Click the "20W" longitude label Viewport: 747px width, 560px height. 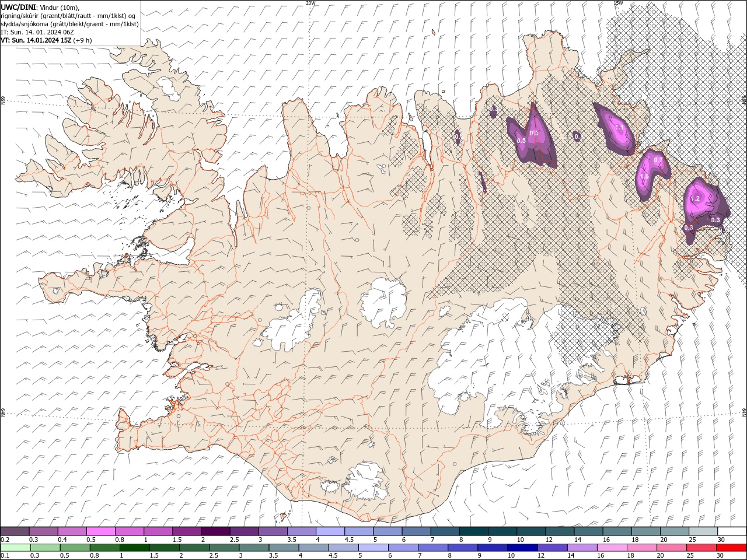click(310, 2)
